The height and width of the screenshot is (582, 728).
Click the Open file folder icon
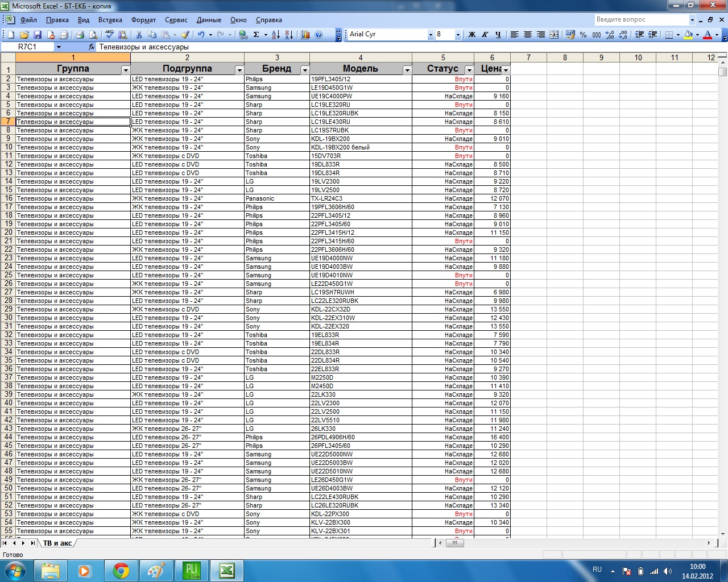[24, 35]
